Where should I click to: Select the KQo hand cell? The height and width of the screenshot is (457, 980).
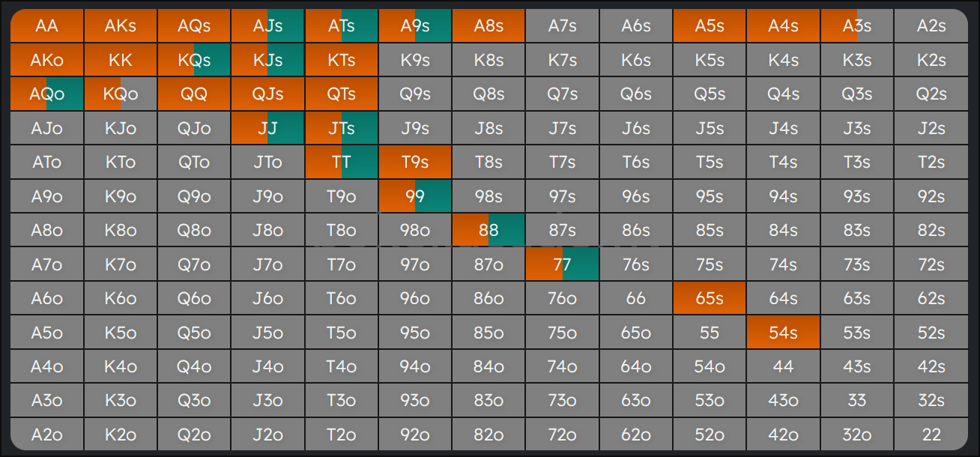pos(121,94)
